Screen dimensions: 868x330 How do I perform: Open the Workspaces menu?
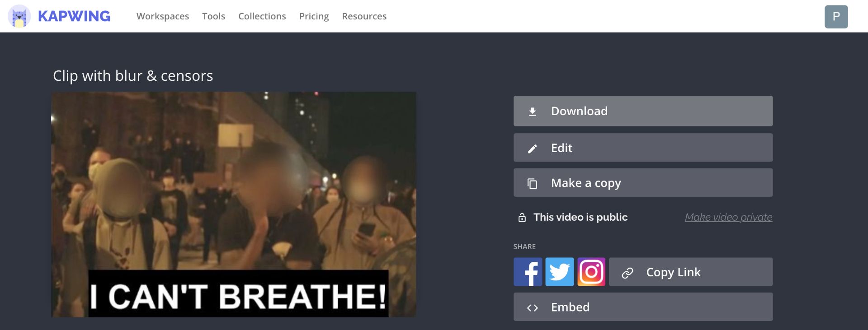(x=163, y=16)
